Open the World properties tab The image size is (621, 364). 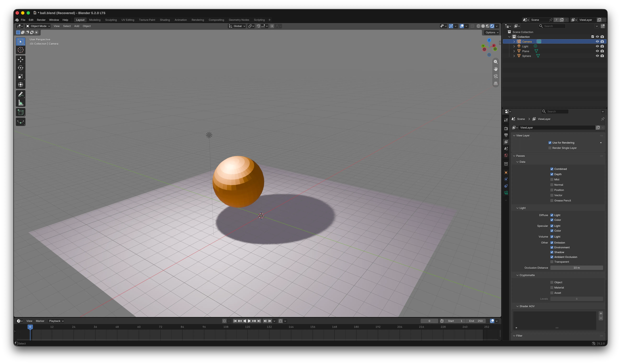coord(506,155)
